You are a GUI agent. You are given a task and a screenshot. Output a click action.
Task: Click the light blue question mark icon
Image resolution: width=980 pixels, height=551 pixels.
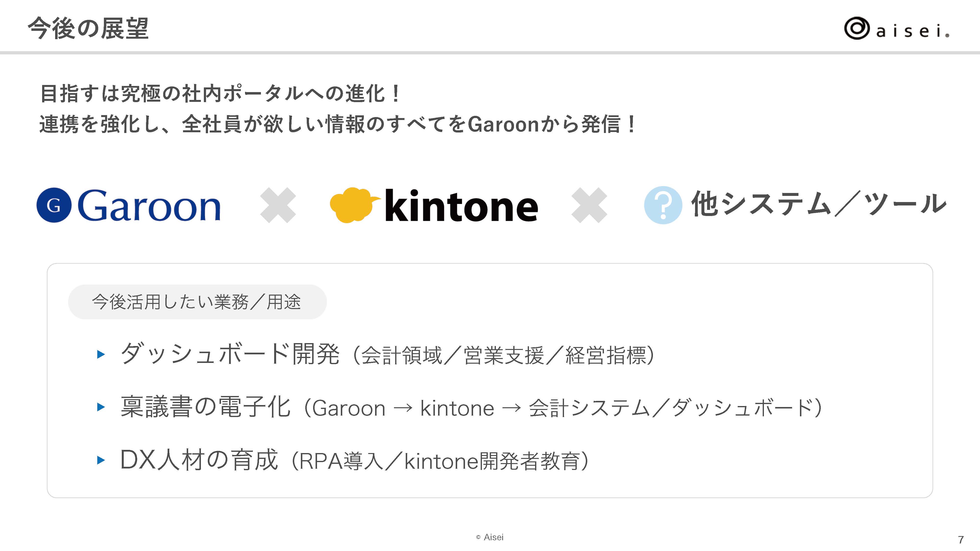[x=663, y=205]
